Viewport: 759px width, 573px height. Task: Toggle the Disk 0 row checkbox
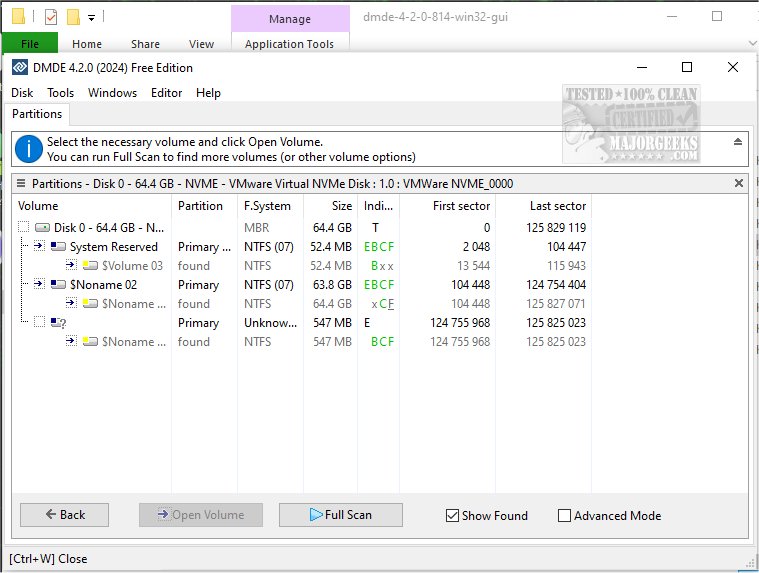click(23, 227)
